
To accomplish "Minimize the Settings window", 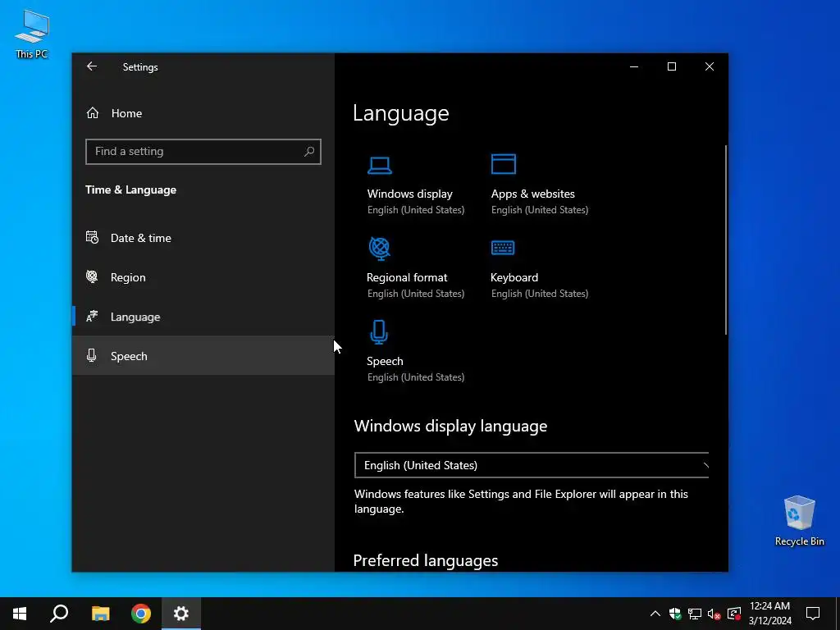I will point(634,66).
